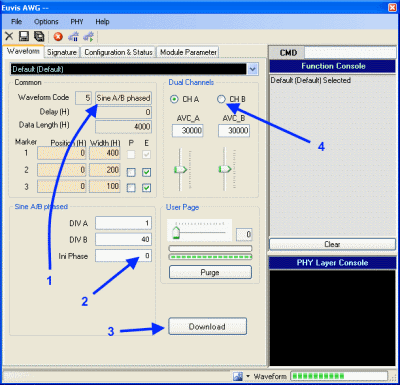The width and height of the screenshot is (400, 385).
Task: Click the CMD label button
Action: pyautogui.click(x=288, y=53)
